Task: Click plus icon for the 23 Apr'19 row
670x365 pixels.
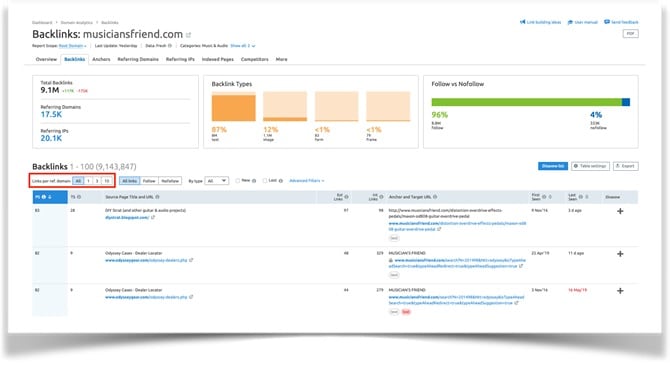Action: coord(620,254)
